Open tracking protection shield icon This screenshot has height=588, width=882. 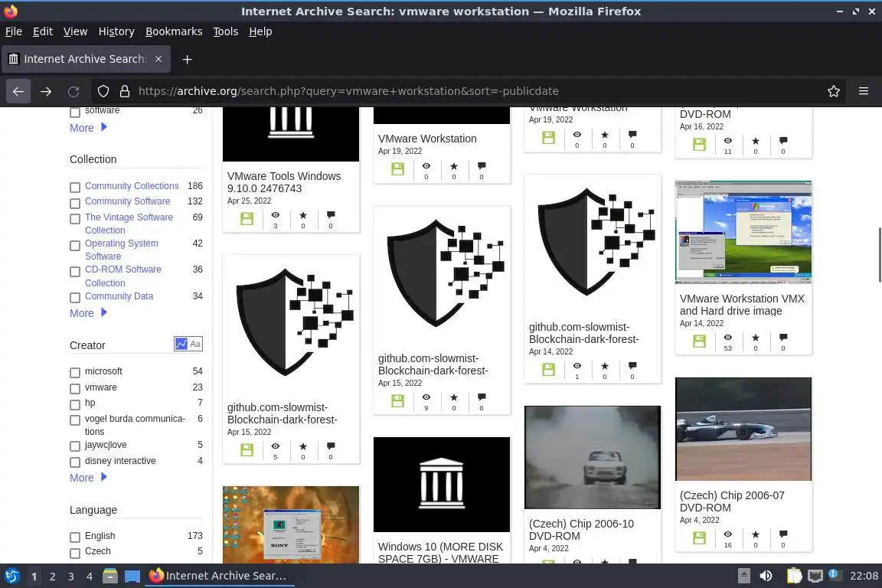coord(103,91)
